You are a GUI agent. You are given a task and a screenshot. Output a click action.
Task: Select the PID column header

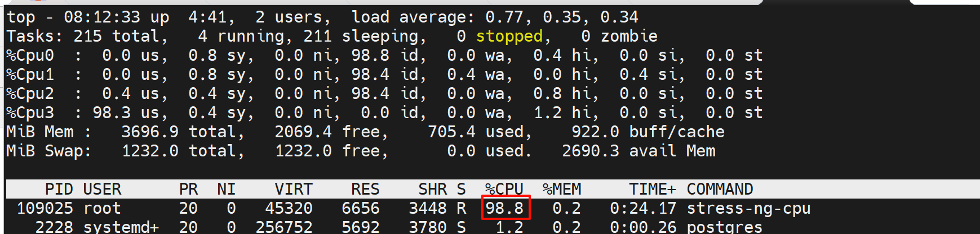tap(59, 189)
